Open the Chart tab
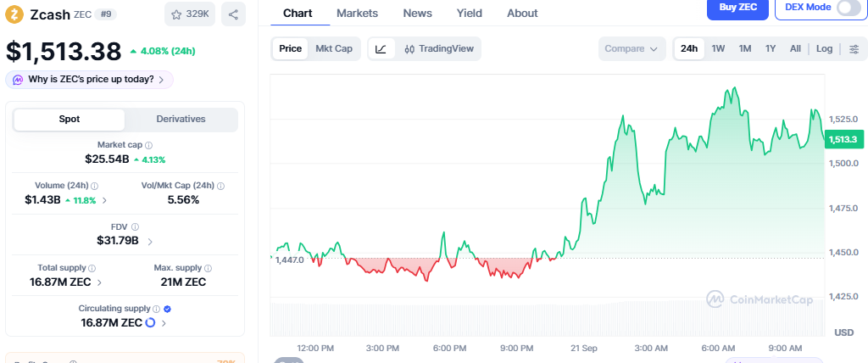The width and height of the screenshot is (868, 363). pyautogui.click(x=298, y=14)
